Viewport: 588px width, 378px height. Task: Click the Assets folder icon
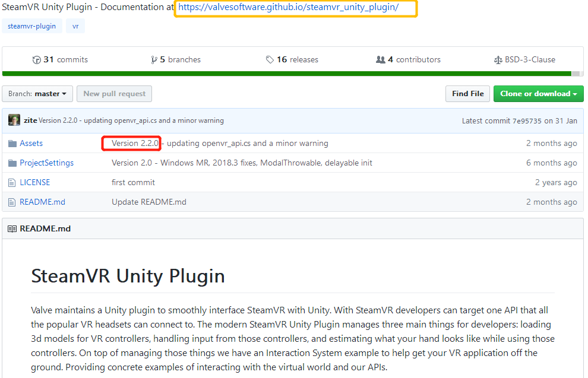coord(12,144)
